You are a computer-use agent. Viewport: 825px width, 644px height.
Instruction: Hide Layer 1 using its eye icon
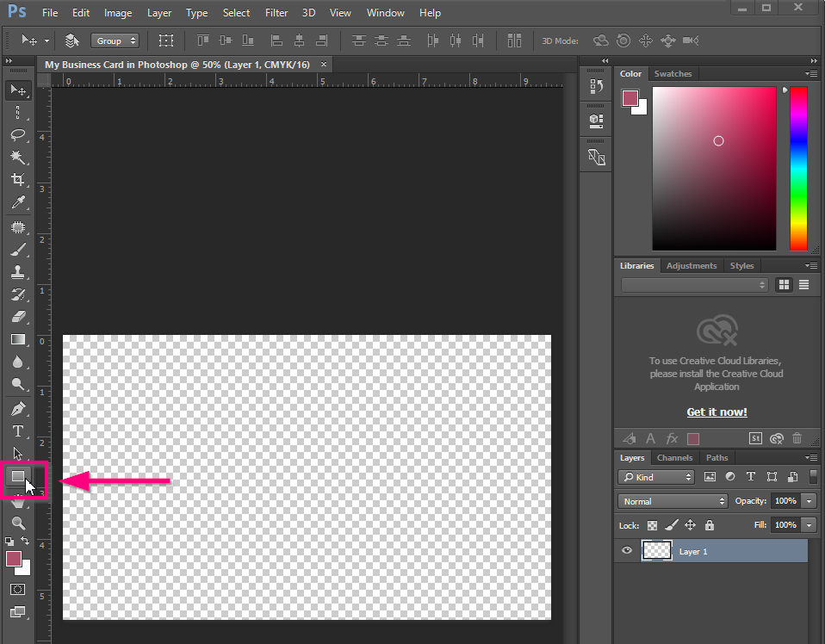tap(626, 551)
